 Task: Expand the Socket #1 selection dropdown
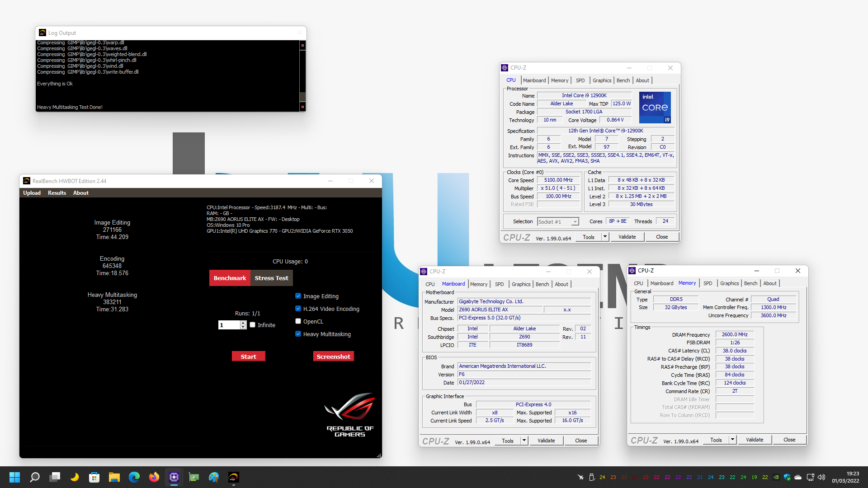(575, 222)
